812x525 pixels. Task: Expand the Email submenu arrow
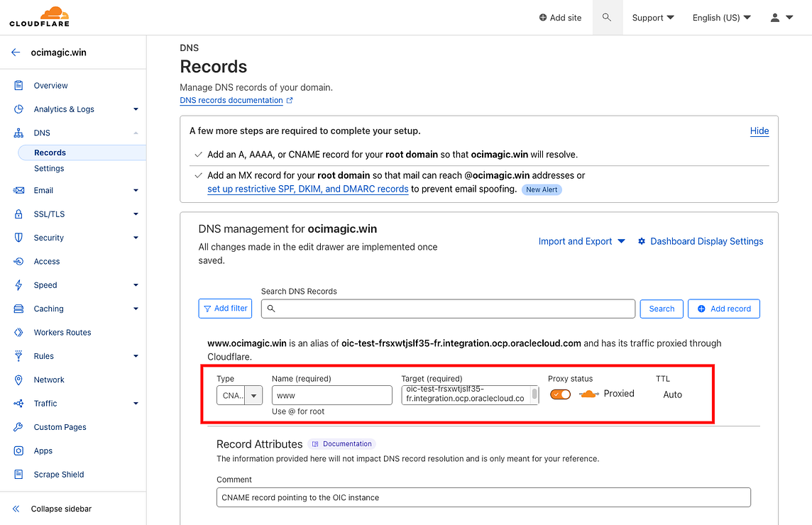pyautogui.click(x=136, y=191)
